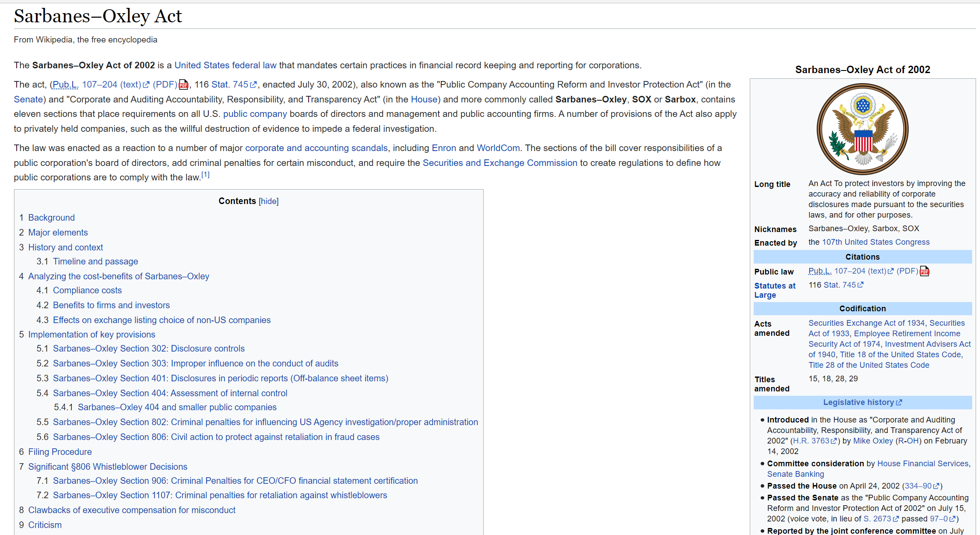Jump to History and context section
Viewport: 980px width, 535px height.
[x=66, y=247]
